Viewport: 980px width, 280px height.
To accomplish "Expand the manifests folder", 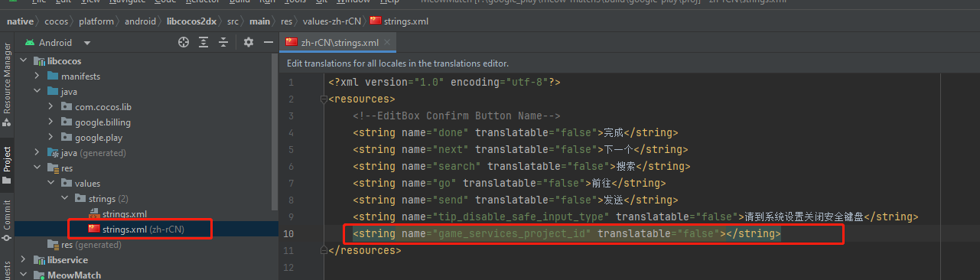I will click(37, 76).
